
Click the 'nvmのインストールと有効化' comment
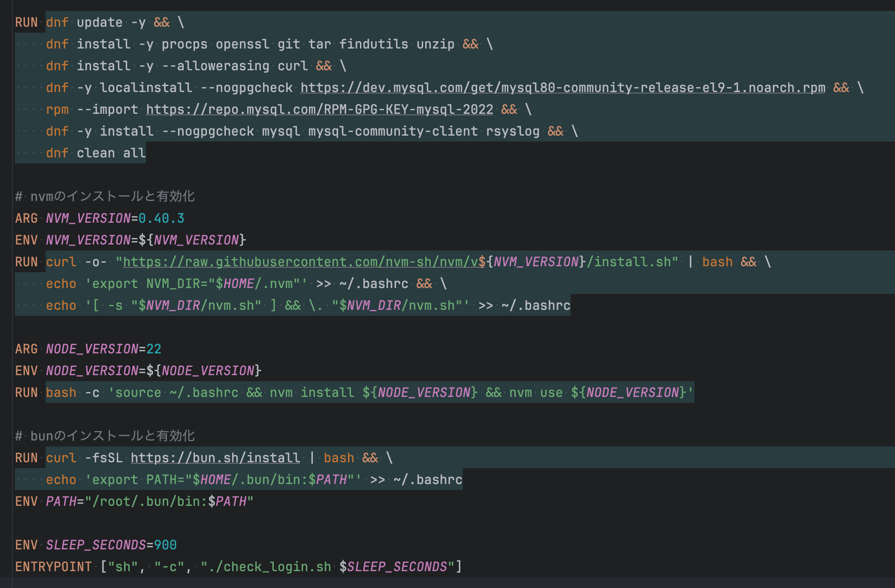coord(105,196)
